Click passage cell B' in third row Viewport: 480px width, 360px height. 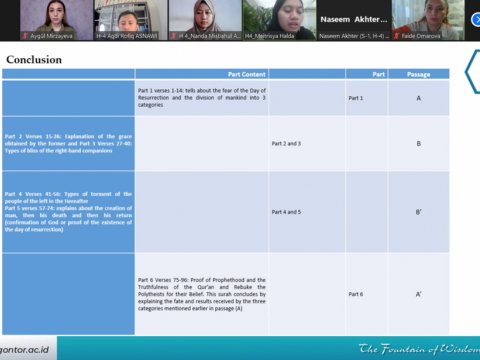(x=419, y=212)
